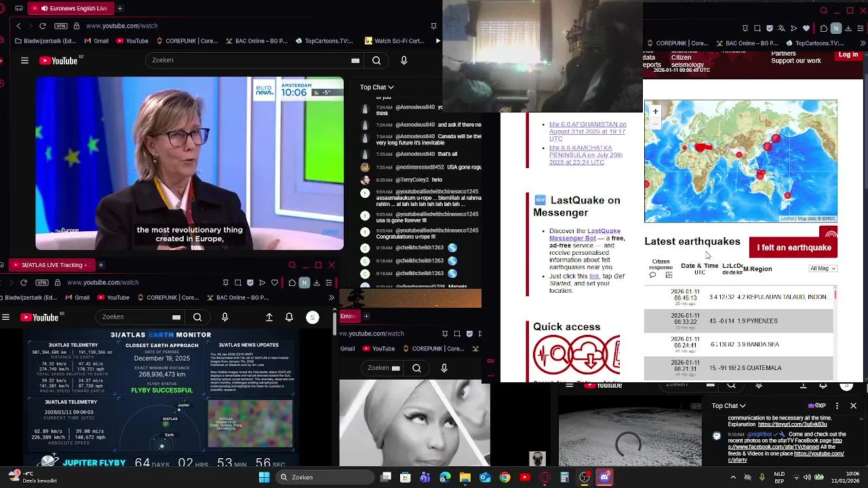Click the PYRENEES earthquake row
The height and width of the screenshot is (488, 868).
[x=738, y=321]
